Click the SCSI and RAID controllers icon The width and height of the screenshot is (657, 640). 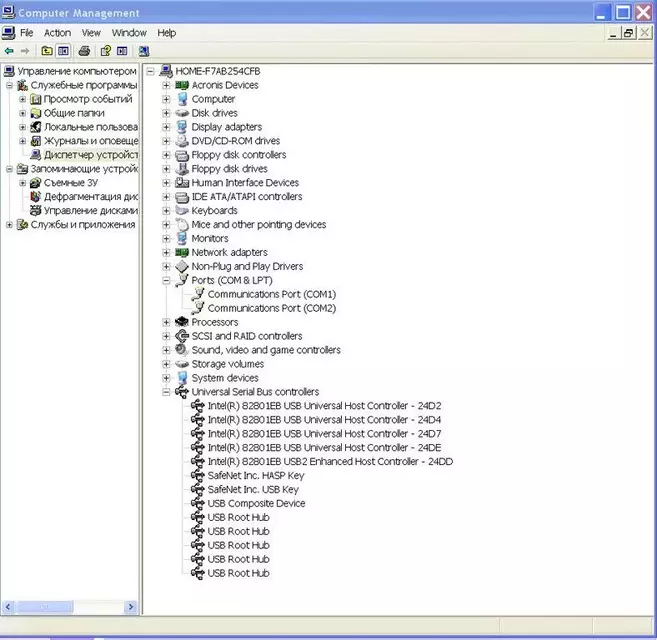point(182,336)
